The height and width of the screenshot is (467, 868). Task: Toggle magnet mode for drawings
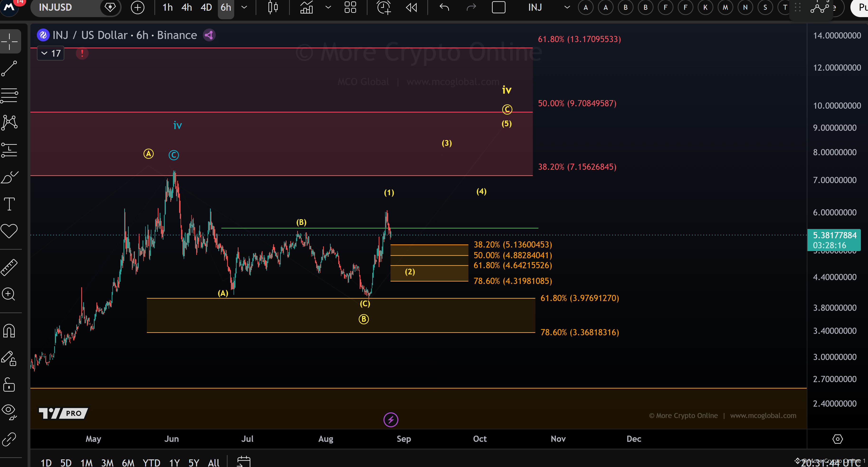10,331
